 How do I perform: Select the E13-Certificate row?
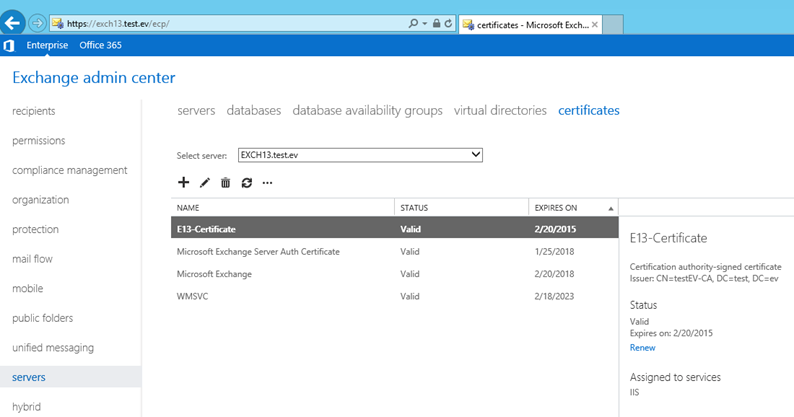tap(394, 229)
